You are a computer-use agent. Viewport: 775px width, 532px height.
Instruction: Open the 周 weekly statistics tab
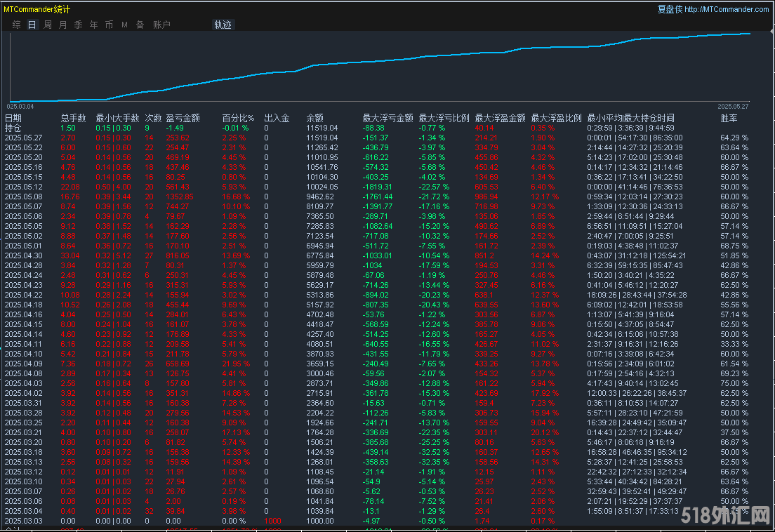pyautogui.click(x=48, y=25)
